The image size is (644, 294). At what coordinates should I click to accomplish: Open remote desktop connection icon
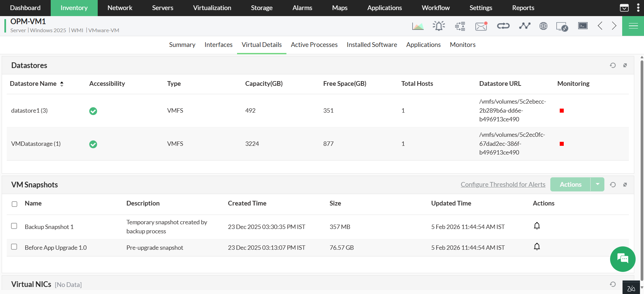[x=562, y=26]
